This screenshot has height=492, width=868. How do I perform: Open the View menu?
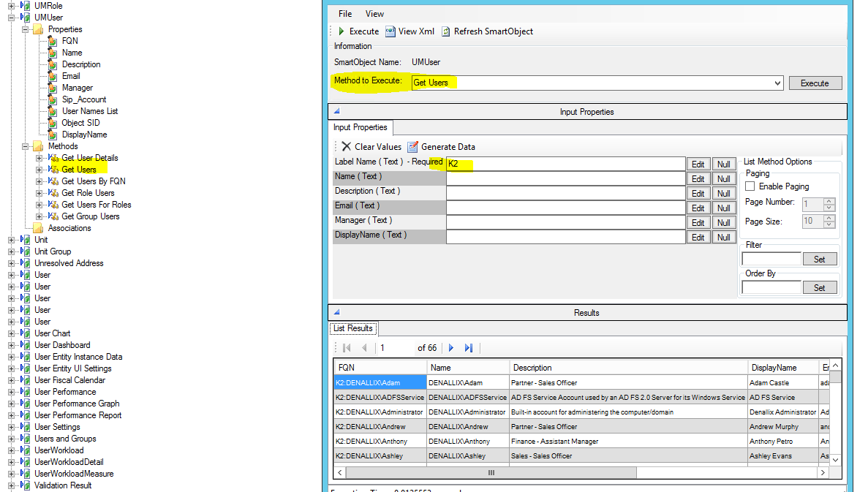click(374, 14)
